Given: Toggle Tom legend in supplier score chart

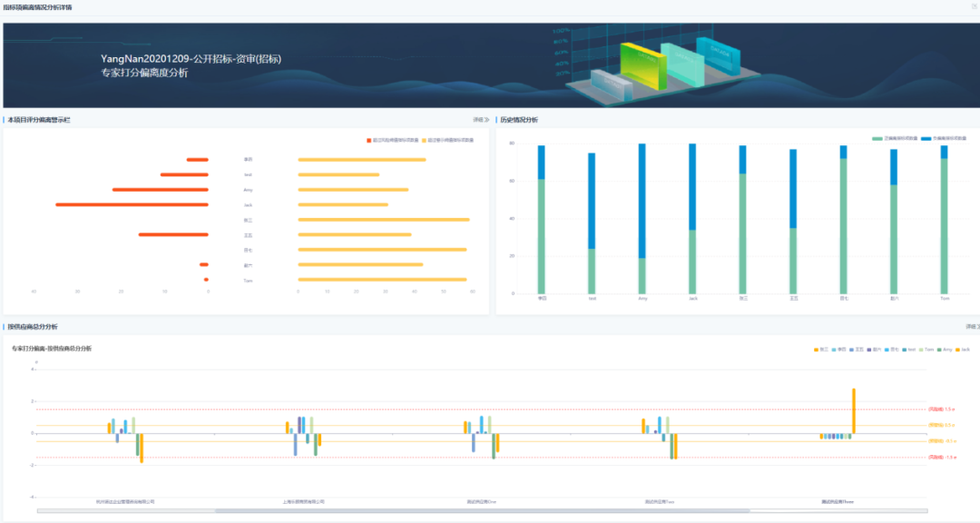Looking at the screenshot, I should click(924, 349).
